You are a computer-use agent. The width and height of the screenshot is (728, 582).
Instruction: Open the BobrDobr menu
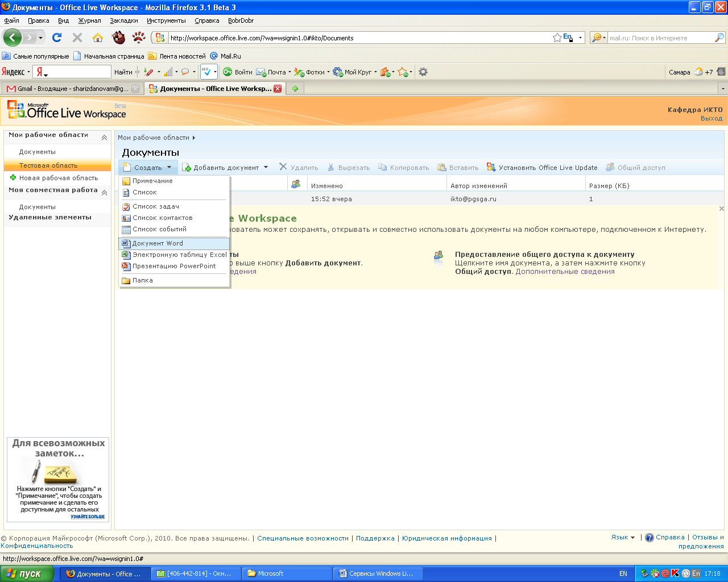click(241, 20)
